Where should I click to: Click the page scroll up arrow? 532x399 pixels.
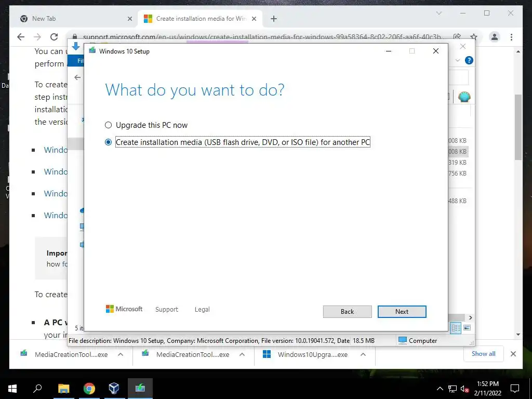pyautogui.click(x=518, y=51)
